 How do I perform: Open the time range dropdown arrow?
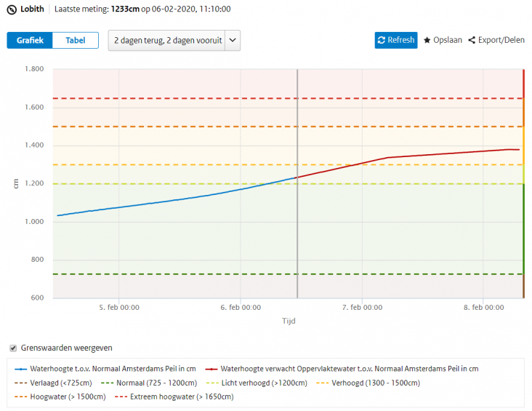pyautogui.click(x=232, y=41)
